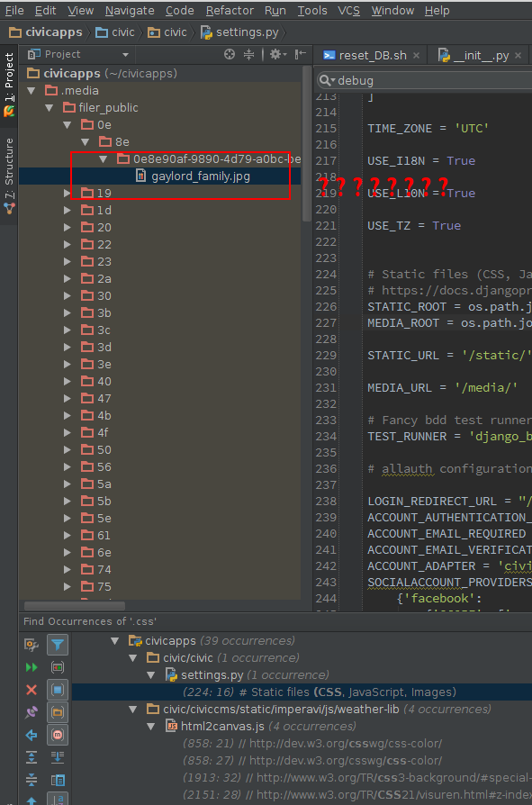Click the red X close icon in Find panel

32,690
